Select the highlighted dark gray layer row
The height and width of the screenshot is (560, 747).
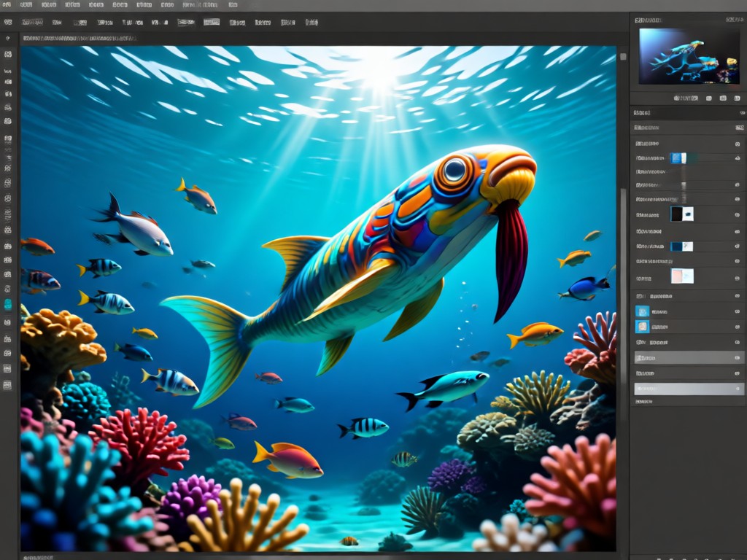689,357
